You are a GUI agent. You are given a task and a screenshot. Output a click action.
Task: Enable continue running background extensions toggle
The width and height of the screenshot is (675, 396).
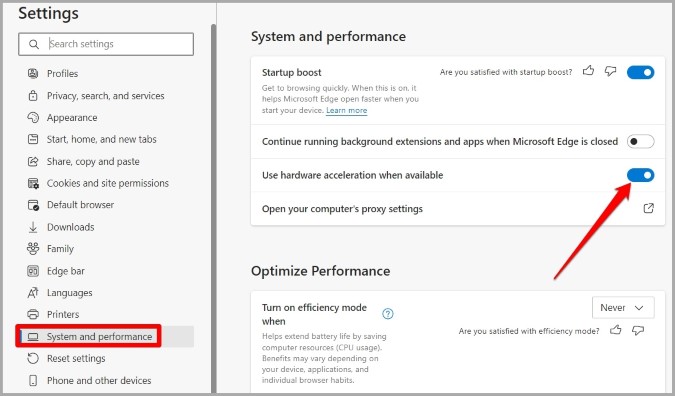point(640,141)
